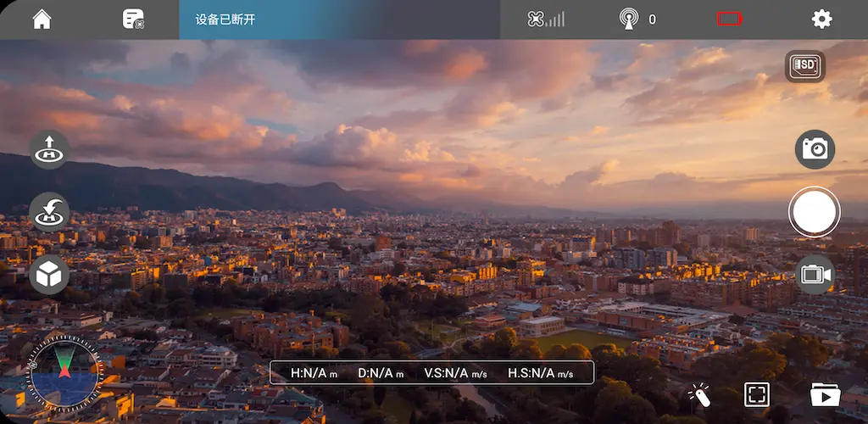Tap the H:N/A altitude readout
Image resolution: width=868 pixels, height=424 pixels.
pyautogui.click(x=314, y=373)
